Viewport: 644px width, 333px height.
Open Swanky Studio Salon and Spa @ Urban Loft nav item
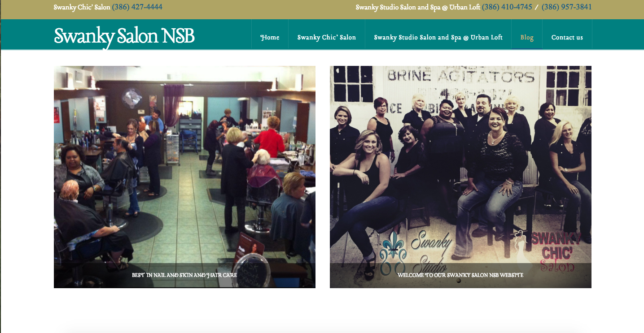pyautogui.click(x=438, y=37)
